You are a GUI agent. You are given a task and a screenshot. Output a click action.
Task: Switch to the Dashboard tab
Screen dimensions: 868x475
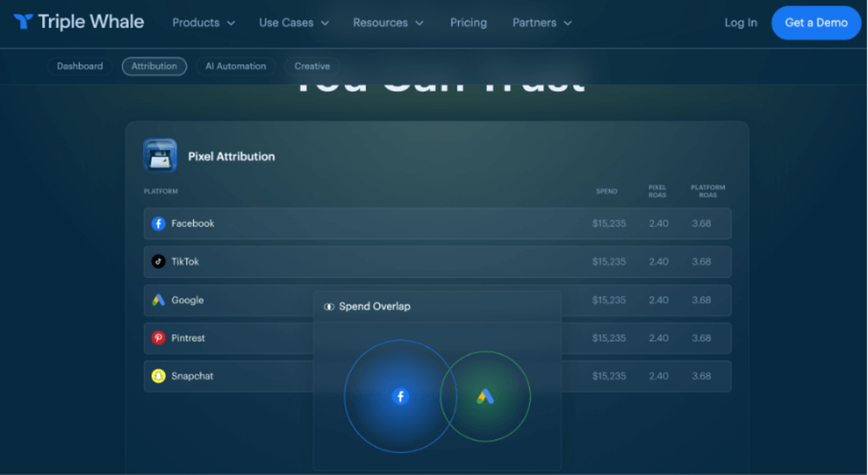pyautogui.click(x=80, y=66)
